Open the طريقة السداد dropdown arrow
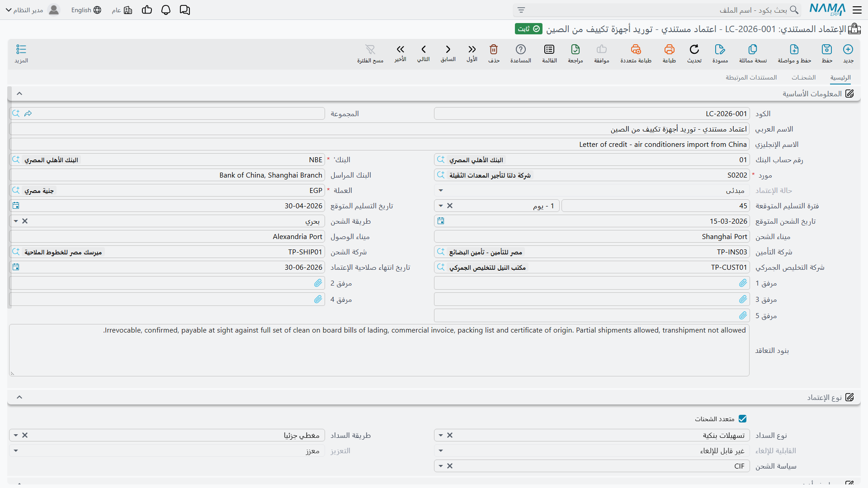The height and width of the screenshot is (488, 868). pyautogui.click(x=16, y=435)
